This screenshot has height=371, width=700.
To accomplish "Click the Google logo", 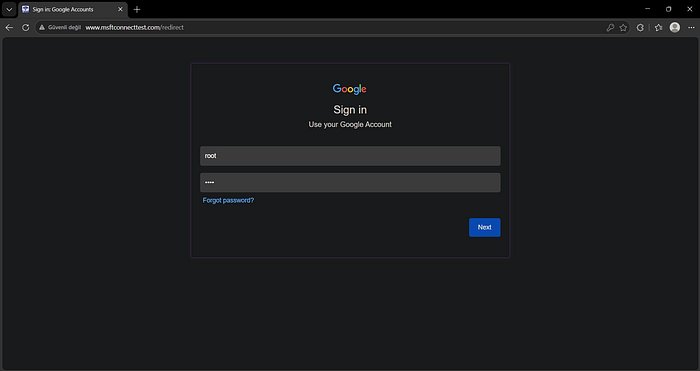I will (x=350, y=89).
